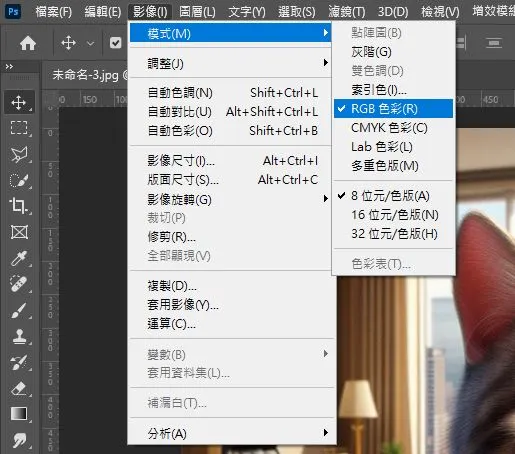Switch to the 未命名-3.jpg document tab
Screen dimensions: 515x454
tap(87, 75)
